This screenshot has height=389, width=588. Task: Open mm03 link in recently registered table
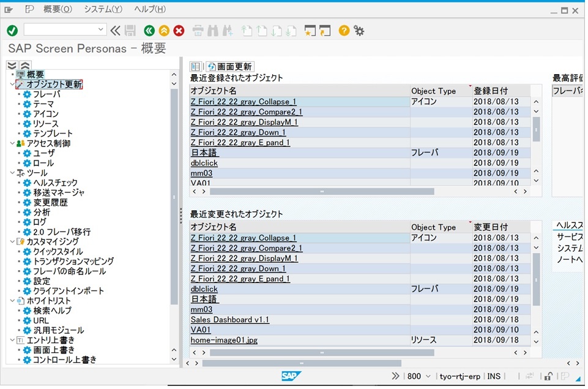(201, 173)
